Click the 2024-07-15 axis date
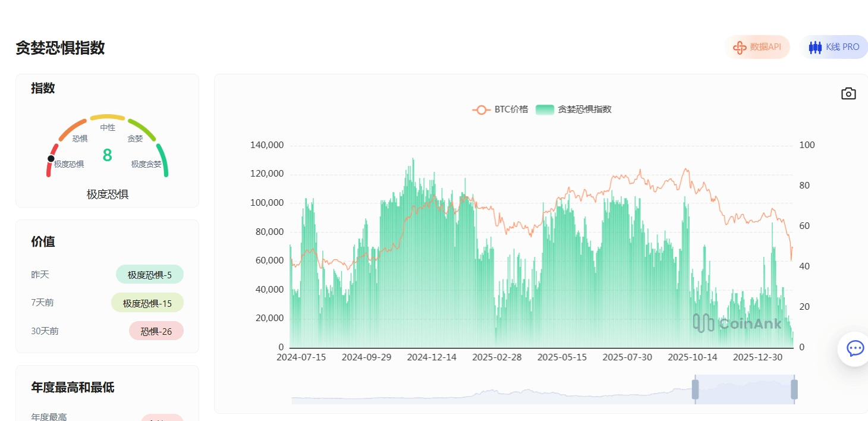868x421 pixels. coord(301,357)
